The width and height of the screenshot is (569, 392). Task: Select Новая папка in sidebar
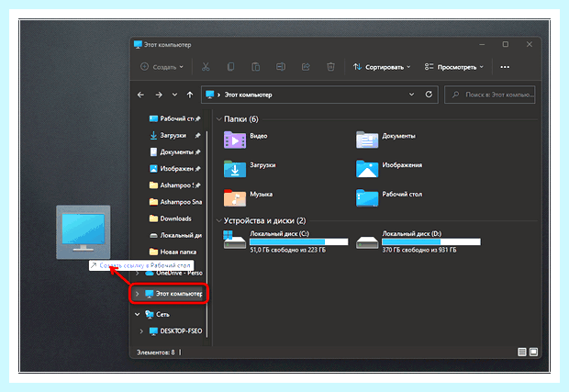(175, 252)
